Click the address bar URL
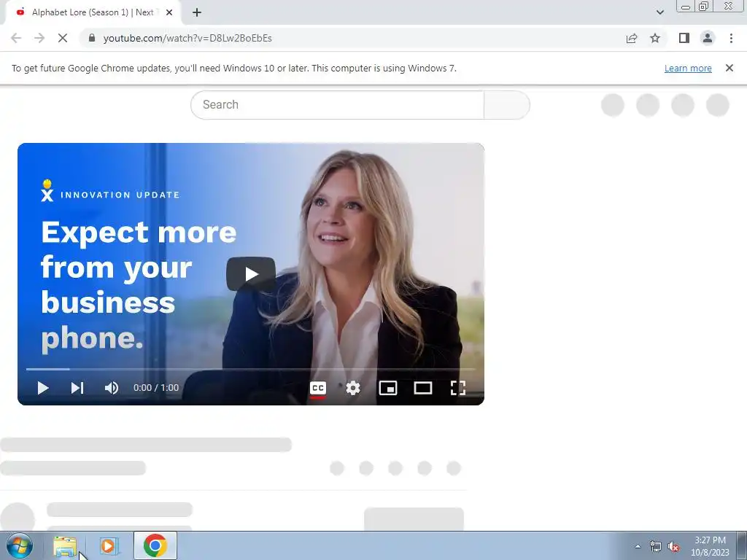The image size is (747, 560). pos(187,38)
